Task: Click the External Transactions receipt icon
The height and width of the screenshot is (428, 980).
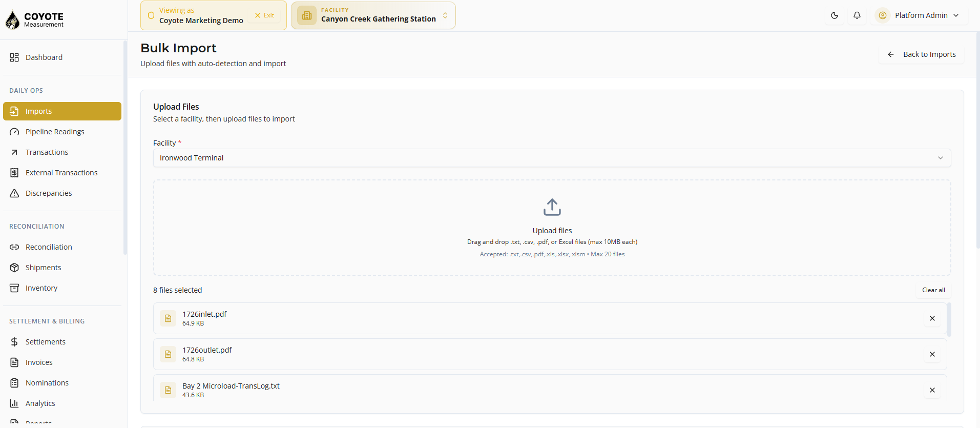Action: (x=14, y=173)
